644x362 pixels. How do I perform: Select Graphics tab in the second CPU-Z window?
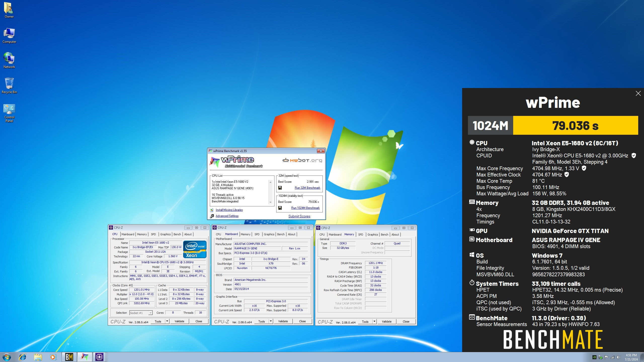pos(269,234)
